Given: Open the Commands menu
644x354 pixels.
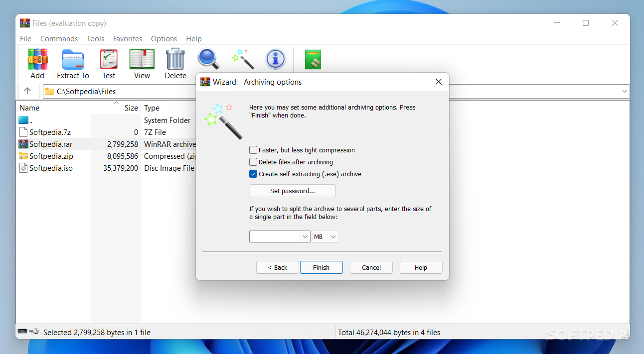Looking at the screenshot, I should [x=59, y=38].
